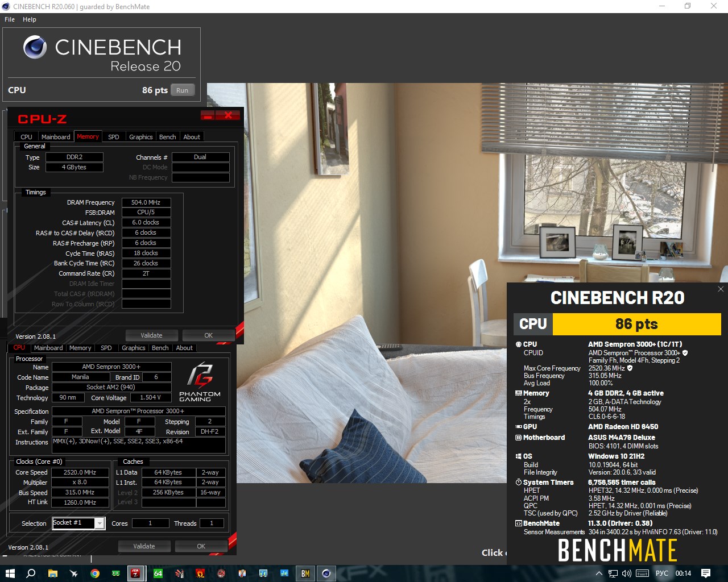Open Bench tab in lower CPU-Z
Viewport: 728px width, 582px height.
coord(160,348)
